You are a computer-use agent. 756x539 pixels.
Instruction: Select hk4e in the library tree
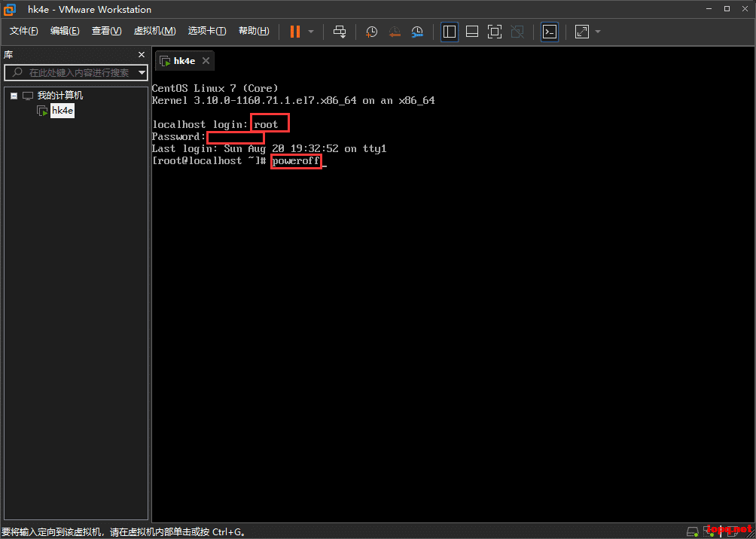pos(62,110)
